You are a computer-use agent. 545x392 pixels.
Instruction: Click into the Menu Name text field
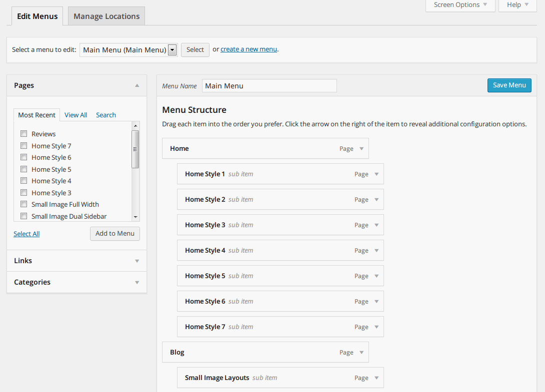pos(269,86)
